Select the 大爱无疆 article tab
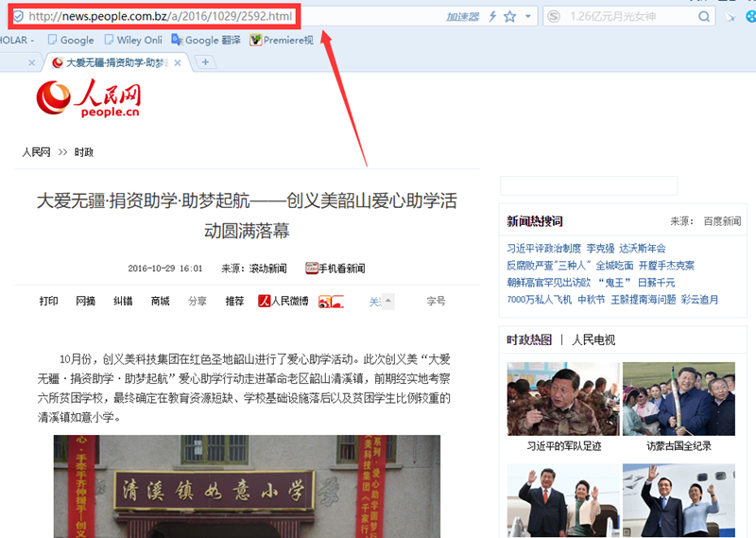 point(116,62)
